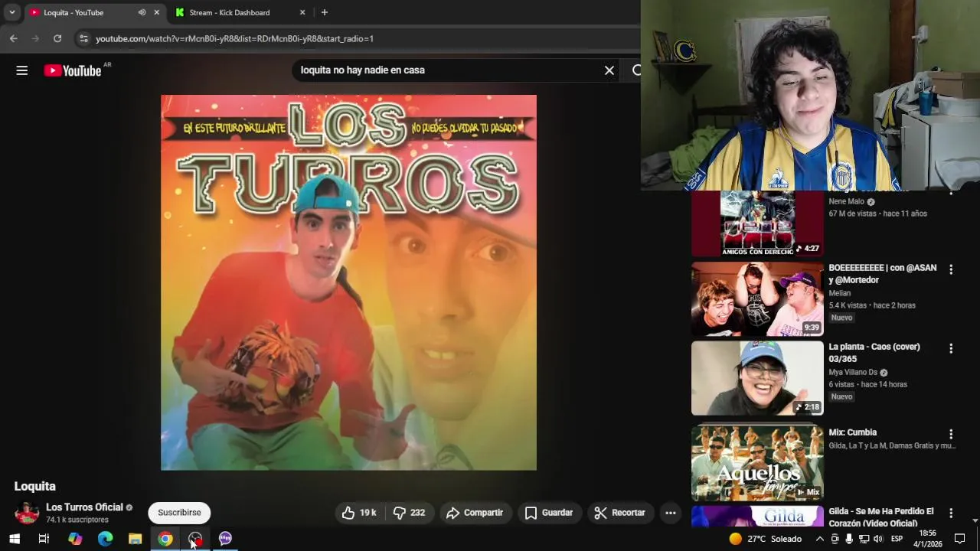Open options menu for Mix: Cumbia
Viewport: 980px width, 551px height.
point(951,434)
